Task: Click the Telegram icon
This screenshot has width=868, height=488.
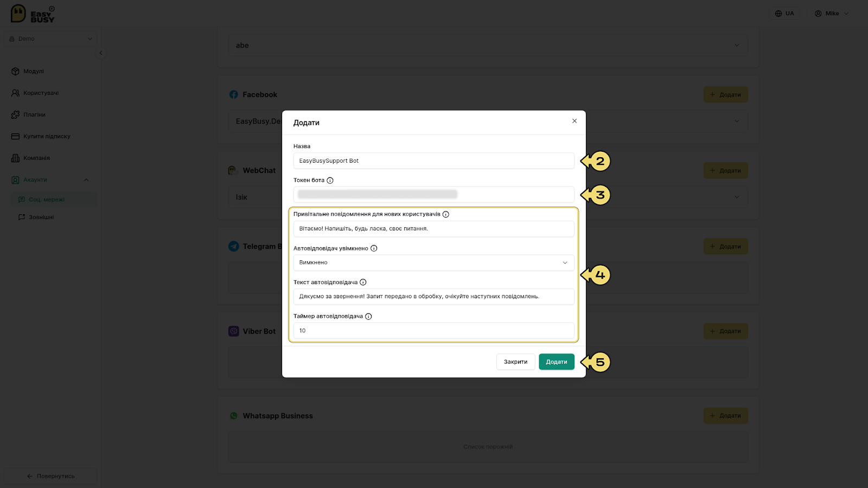Action: [234, 246]
